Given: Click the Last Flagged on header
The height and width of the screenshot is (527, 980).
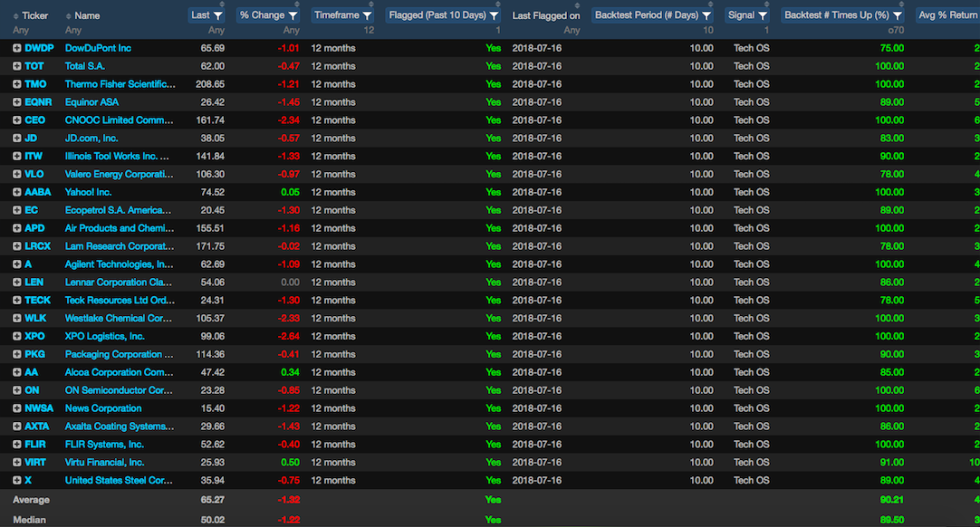Looking at the screenshot, I should (x=545, y=15).
